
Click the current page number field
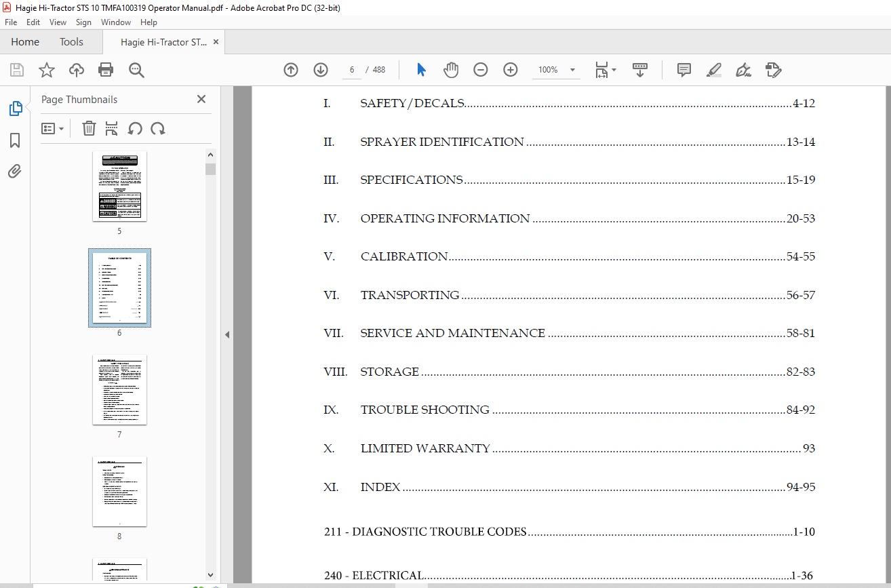click(352, 70)
